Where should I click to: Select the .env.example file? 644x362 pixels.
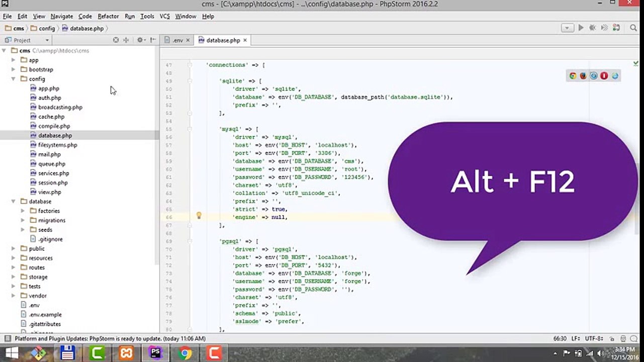[x=45, y=315]
